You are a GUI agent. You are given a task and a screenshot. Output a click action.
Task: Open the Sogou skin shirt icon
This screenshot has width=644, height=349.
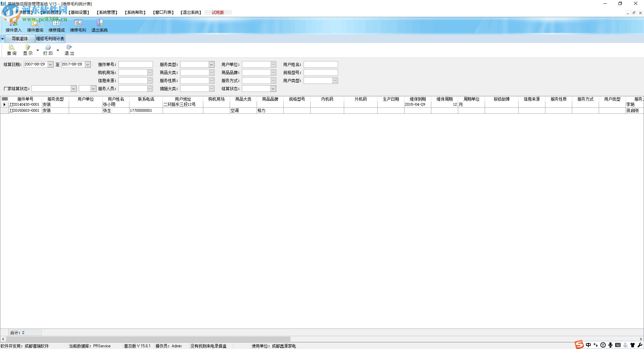(x=633, y=345)
